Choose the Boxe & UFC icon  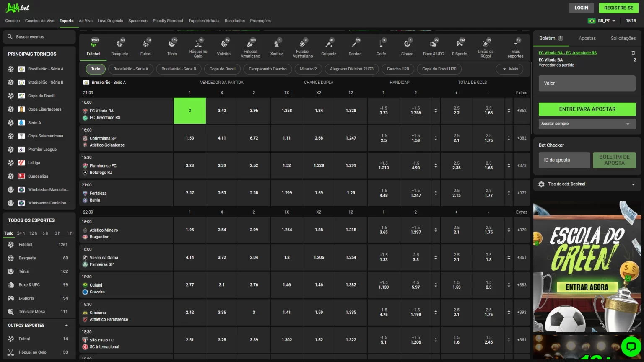tap(433, 44)
